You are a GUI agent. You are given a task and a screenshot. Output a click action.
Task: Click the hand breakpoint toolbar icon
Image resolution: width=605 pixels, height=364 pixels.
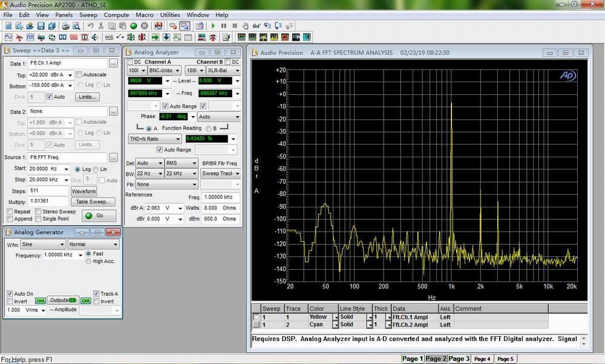click(245, 26)
